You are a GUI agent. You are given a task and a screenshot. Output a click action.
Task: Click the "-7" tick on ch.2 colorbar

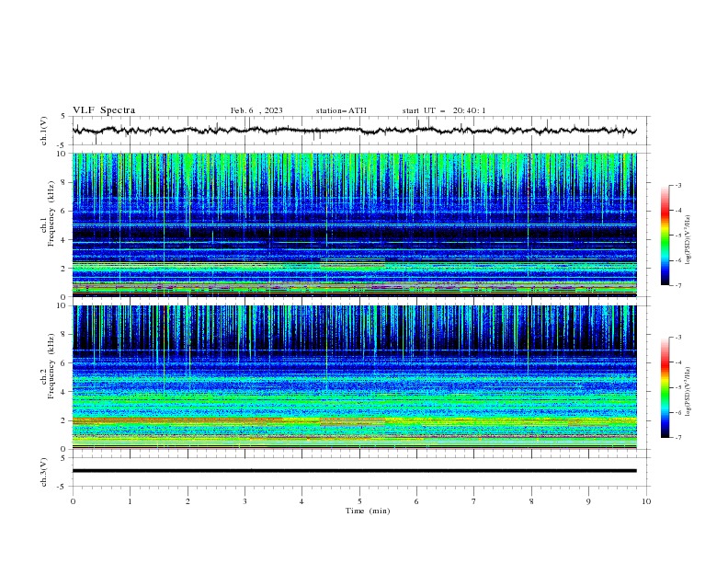[677, 438]
